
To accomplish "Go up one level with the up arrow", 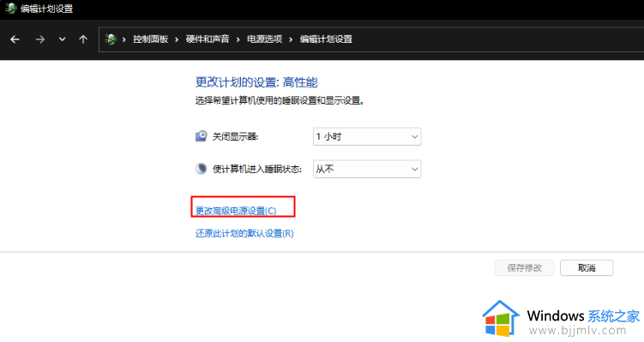I will (83, 39).
